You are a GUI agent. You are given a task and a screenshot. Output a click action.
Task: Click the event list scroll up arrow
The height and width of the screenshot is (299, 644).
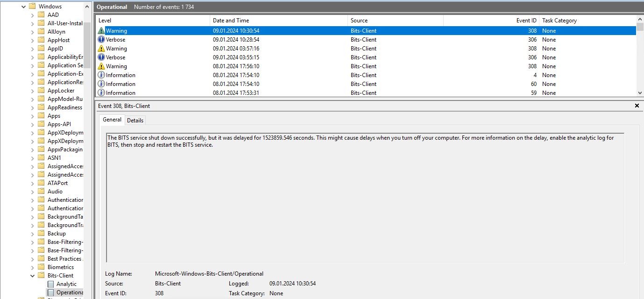pyautogui.click(x=640, y=19)
